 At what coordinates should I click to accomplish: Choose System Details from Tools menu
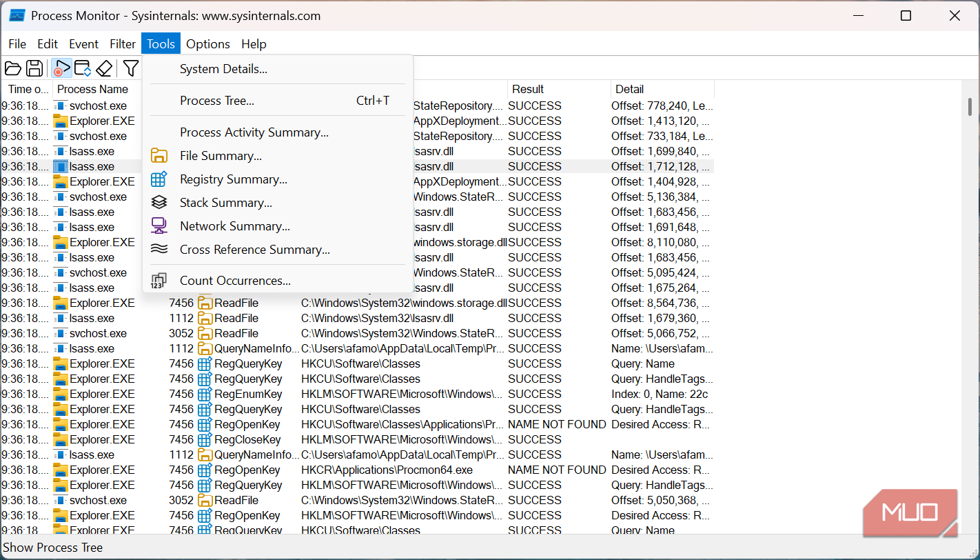[x=278, y=69]
